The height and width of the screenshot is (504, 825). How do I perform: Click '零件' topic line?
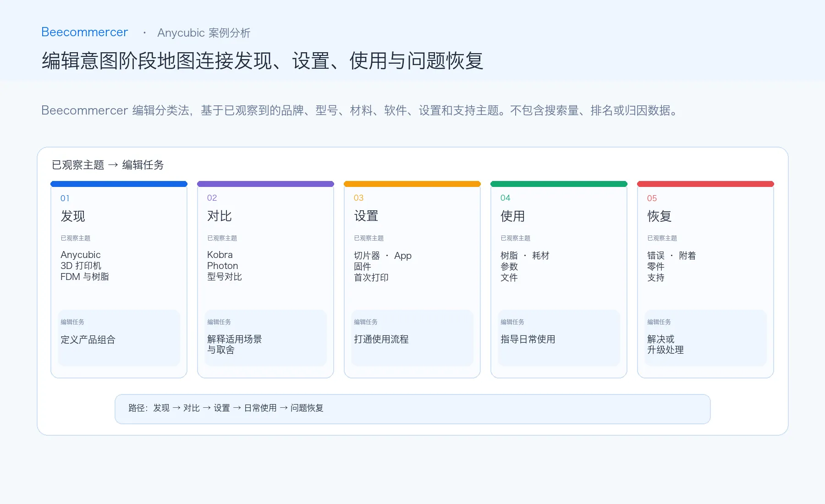(x=656, y=267)
